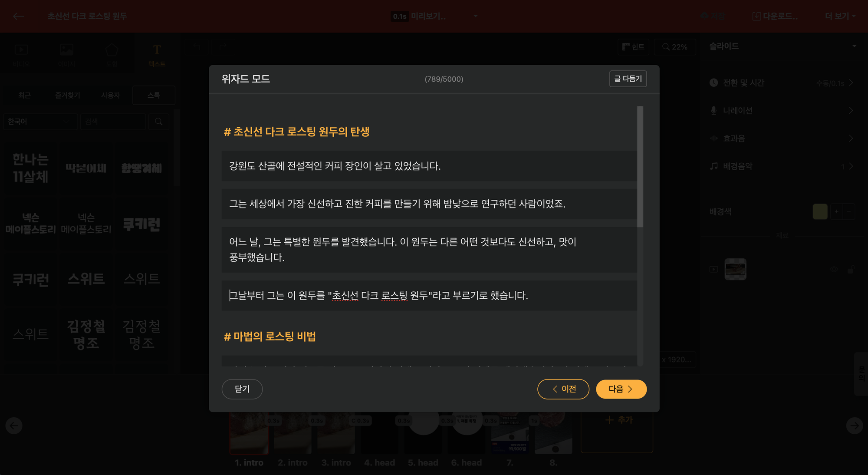868x475 pixels.
Task: Choose the 한나는 11살체 font
Action: (x=30, y=168)
